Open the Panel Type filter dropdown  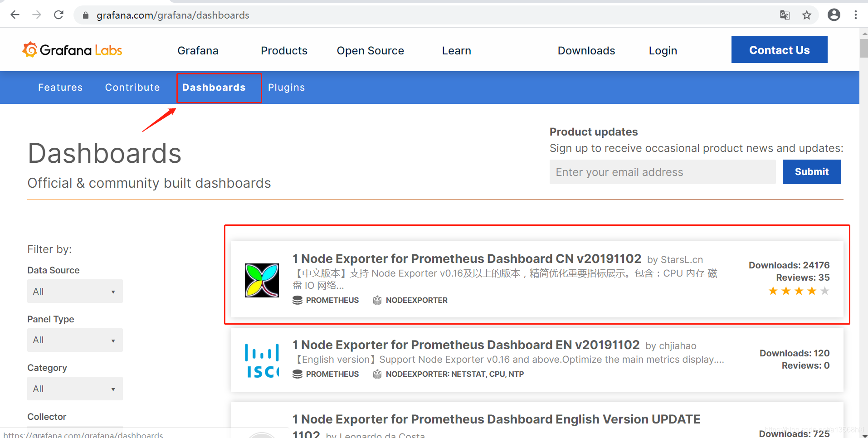coord(74,340)
